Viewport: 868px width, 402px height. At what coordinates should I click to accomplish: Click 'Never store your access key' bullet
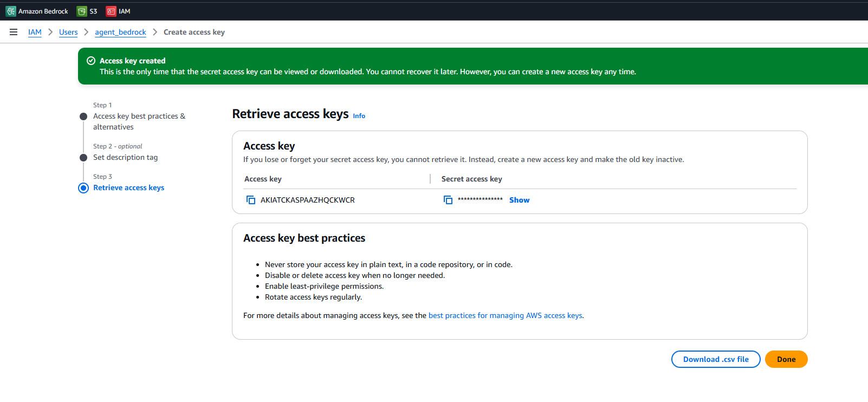pyautogui.click(x=388, y=264)
